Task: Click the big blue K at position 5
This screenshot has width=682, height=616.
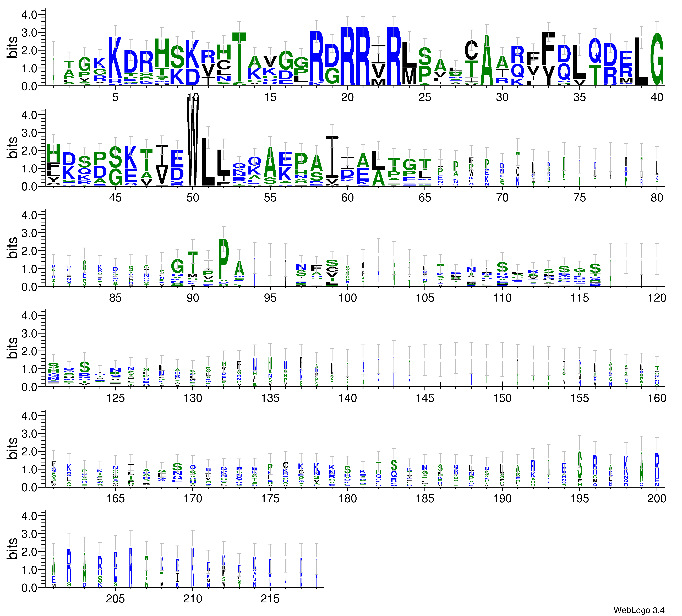Action: [x=115, y=57]
